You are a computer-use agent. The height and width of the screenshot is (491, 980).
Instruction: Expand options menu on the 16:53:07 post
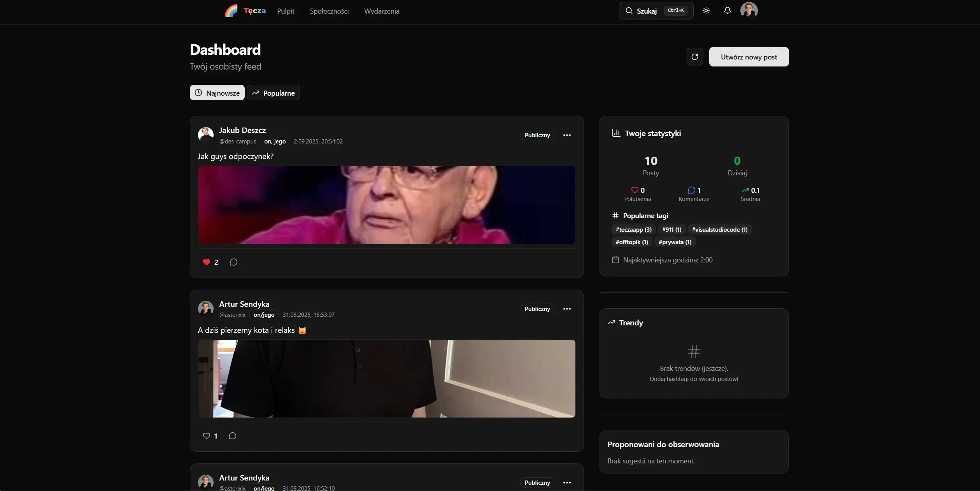(x=567, y=309)
